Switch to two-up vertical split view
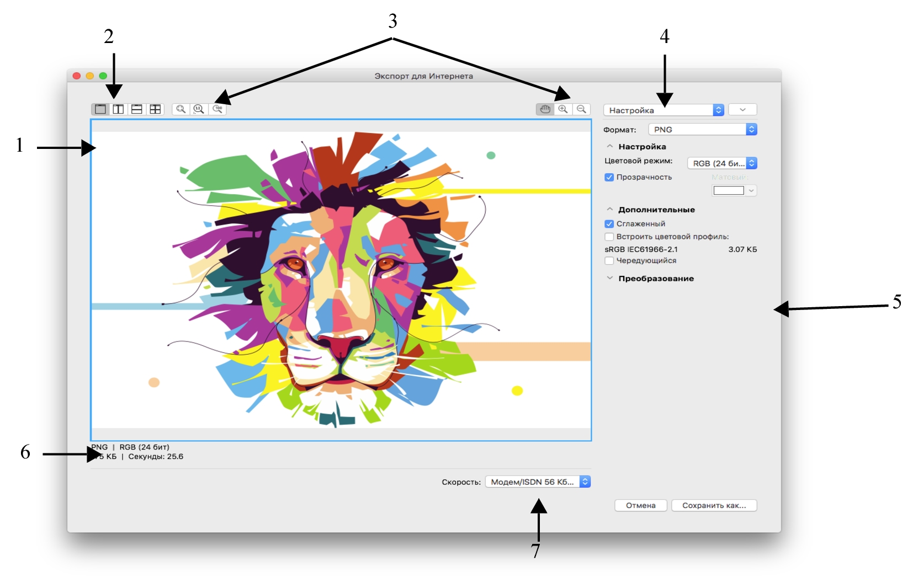Image resolution: width=918 pixels, height=588 pixels. 118,109
